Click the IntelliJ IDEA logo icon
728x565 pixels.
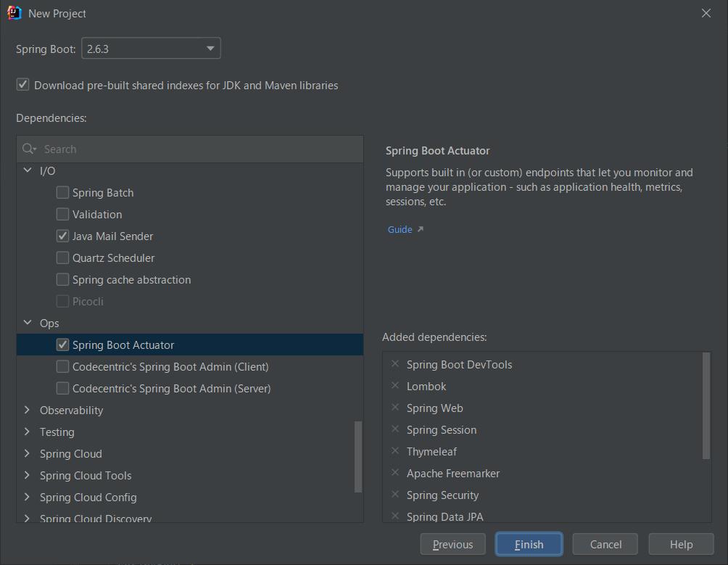pyautogui.click(x=15, y=13)
